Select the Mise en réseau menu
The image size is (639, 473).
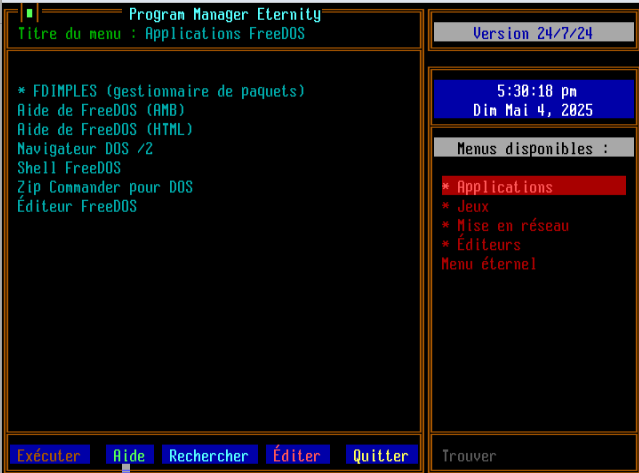point(512,226)
